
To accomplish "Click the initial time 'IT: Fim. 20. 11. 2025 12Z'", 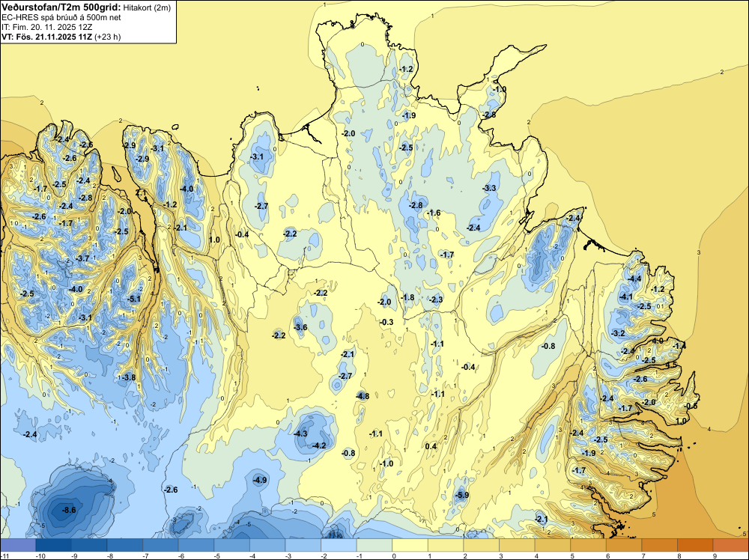I will pos(46,27).
